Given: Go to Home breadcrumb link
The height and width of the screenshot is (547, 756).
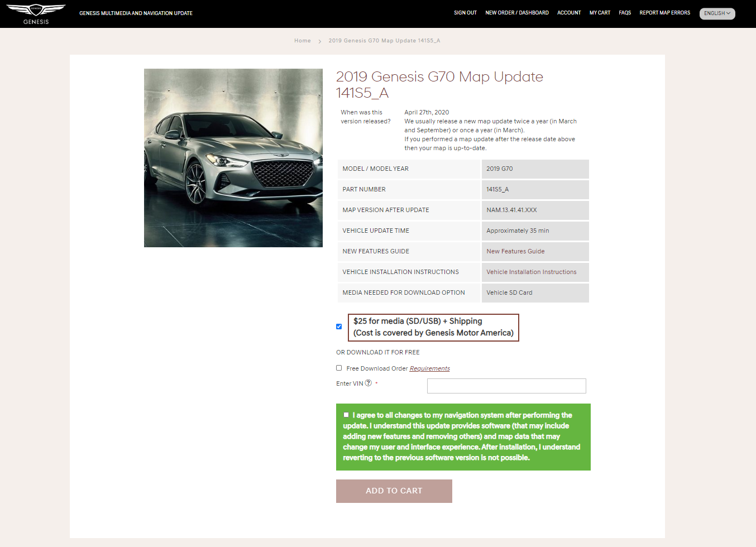Looking at the screenshot, I should click(303, 41).
